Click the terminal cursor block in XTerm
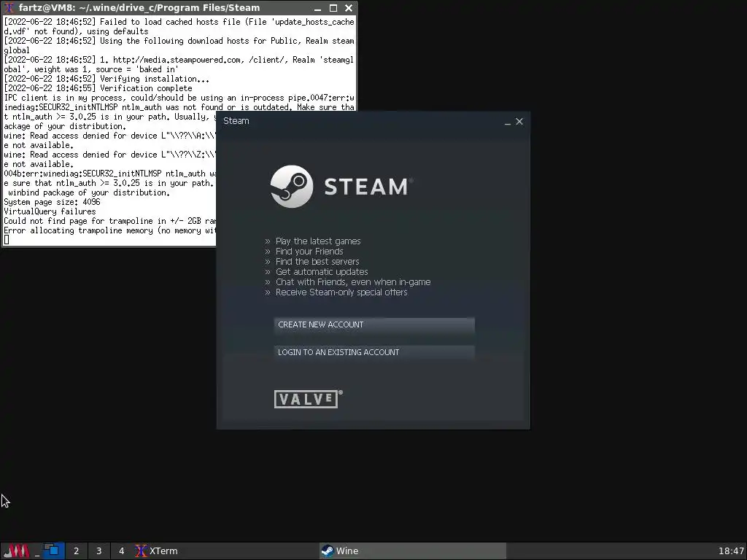Viewport: 747px width, 560px height. tap(6, 240)
